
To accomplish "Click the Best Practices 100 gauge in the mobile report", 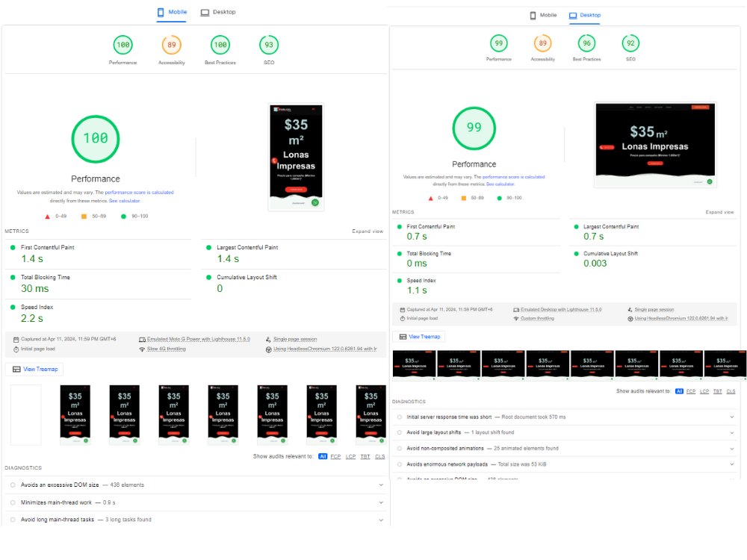I will [x=220, y=45].
